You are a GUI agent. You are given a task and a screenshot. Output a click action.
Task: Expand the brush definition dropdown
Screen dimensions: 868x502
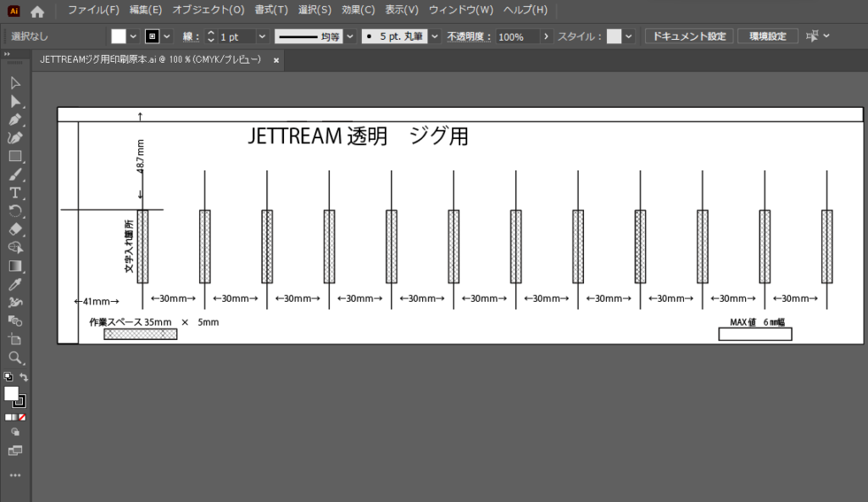(x=435, y=36)
